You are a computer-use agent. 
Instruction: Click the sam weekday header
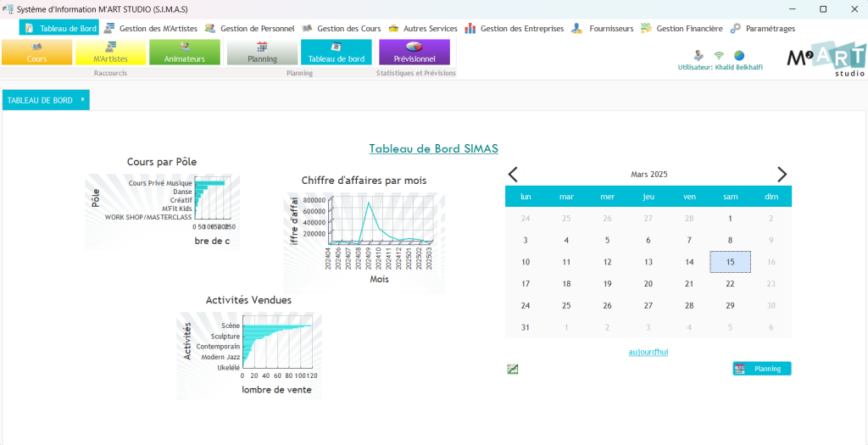pos(730,197)
